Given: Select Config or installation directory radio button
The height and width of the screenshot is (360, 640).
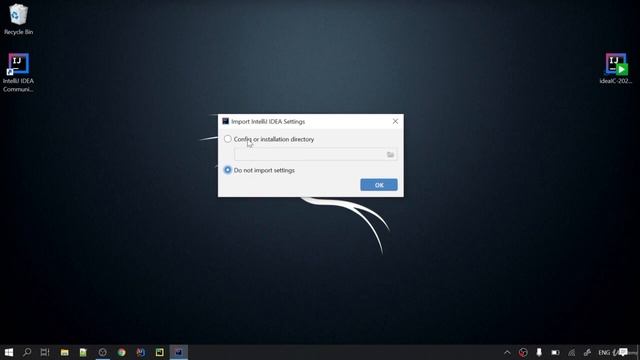Looking at the screenshot, I should 228,139.
